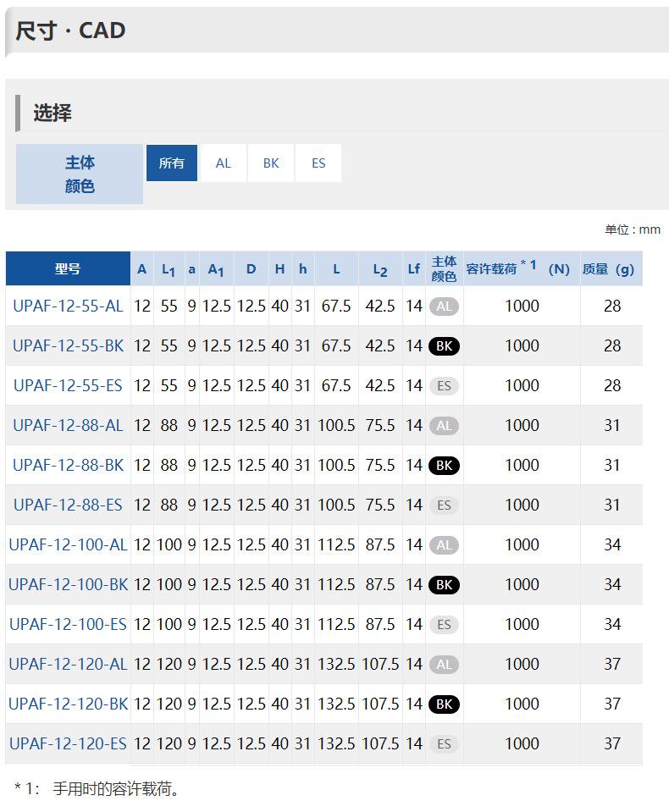The height and width of the screenshot is (812, 669).
Task: View the UPAF-12-100-AL model
Action: point(68,544)
